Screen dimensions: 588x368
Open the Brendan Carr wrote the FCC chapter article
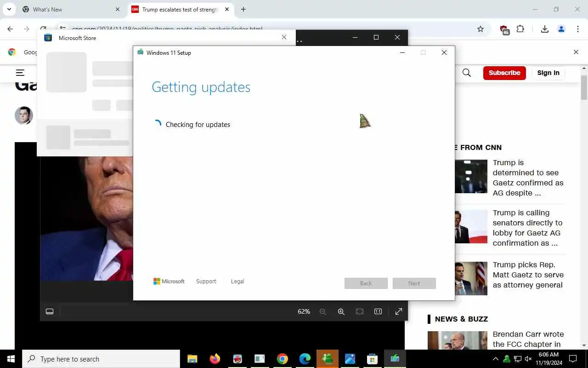point(528,339)
